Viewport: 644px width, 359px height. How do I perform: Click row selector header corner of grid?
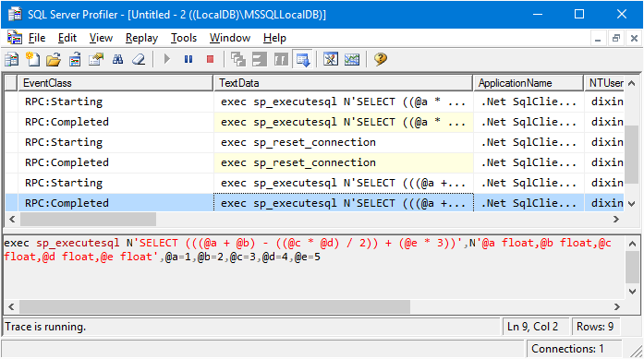pyautogui.click(x=11, y=83)
